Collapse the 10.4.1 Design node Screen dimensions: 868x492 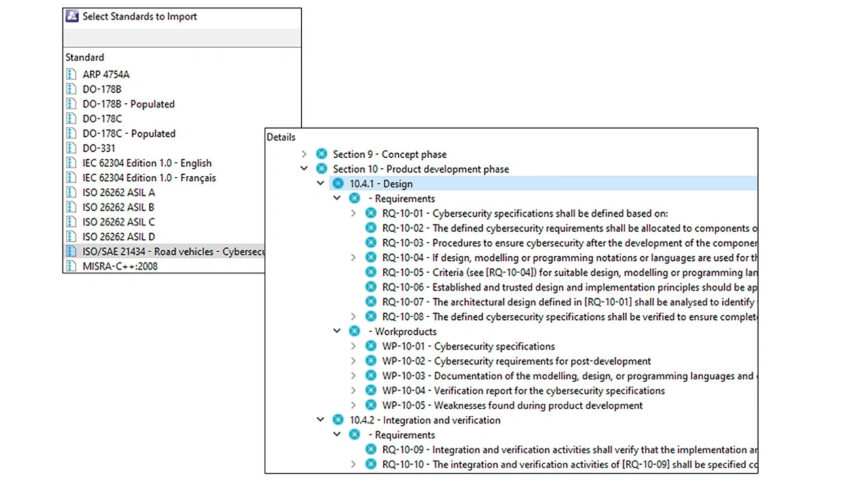coord(320,184)
